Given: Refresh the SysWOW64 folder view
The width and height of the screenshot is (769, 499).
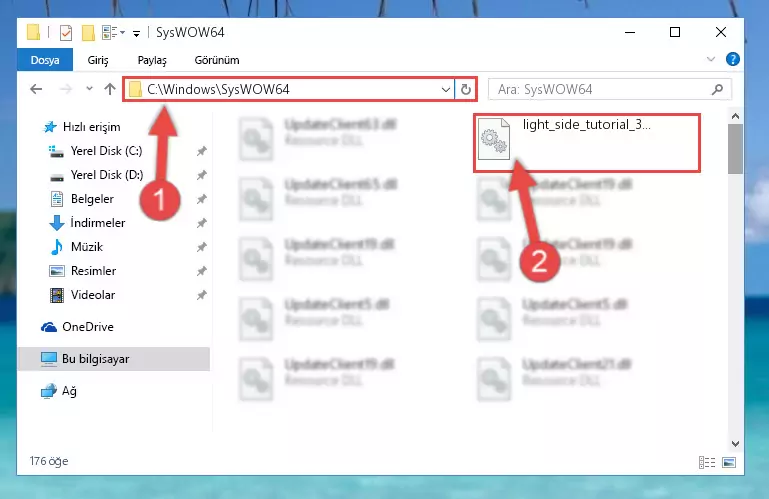Looking at the screenshot, I should (465, 89).
